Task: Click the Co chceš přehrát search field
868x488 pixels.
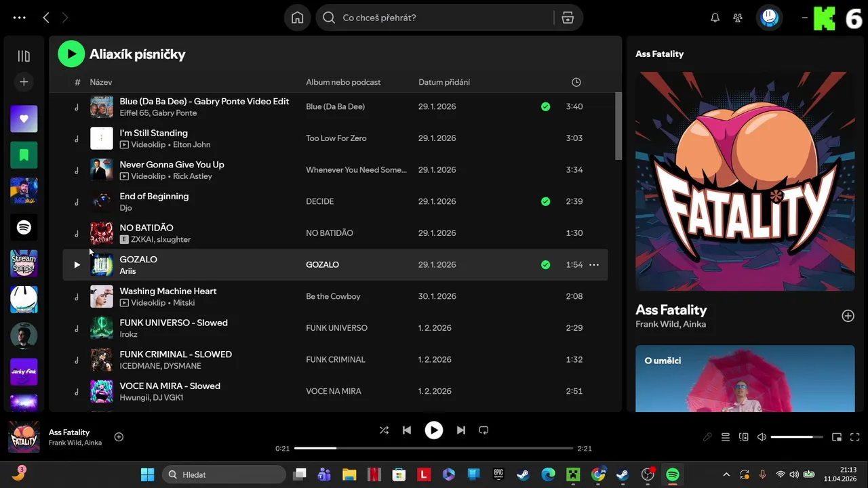Action: [x=434, y=18]
